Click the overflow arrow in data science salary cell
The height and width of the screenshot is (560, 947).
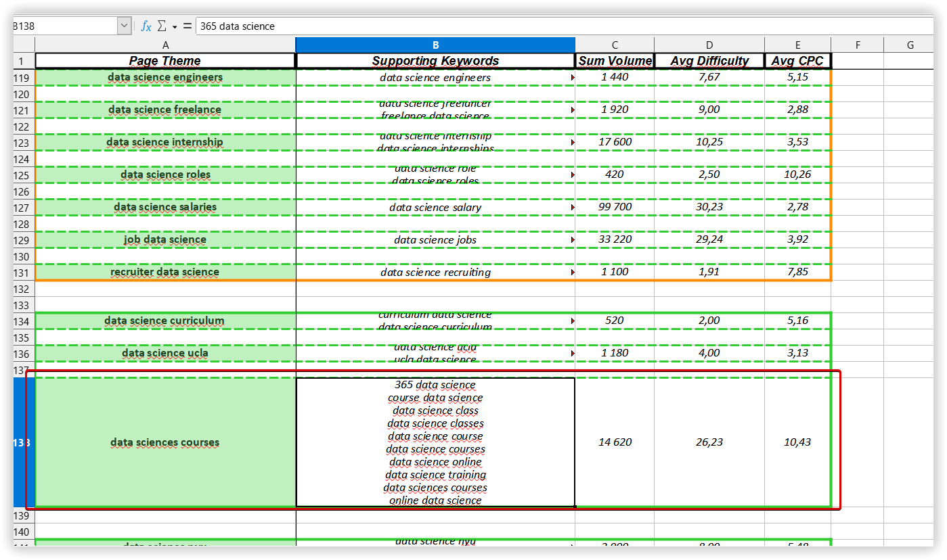click(x=573, y=208)
